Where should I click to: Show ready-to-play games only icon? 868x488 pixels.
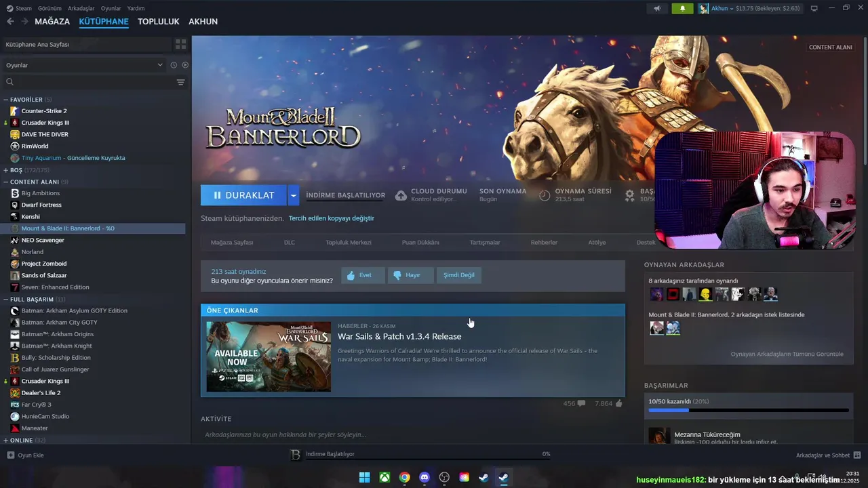click(185, 65)
